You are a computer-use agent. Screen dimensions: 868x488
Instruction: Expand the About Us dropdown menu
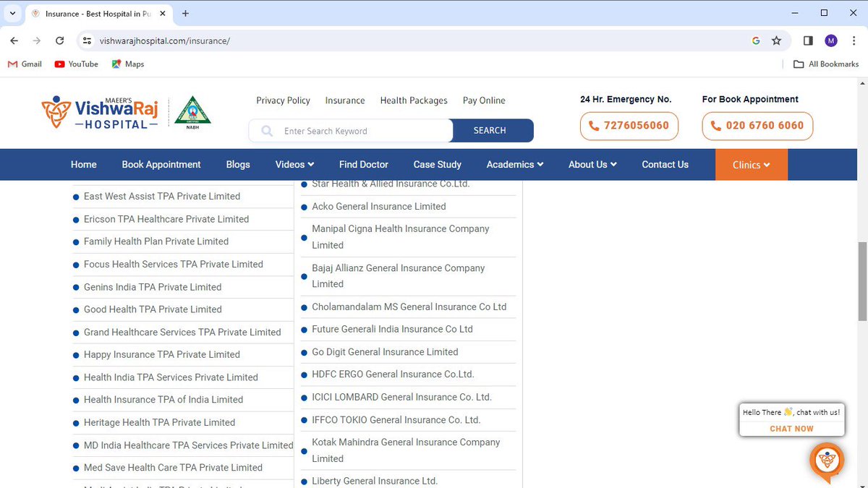click(592, 164)
